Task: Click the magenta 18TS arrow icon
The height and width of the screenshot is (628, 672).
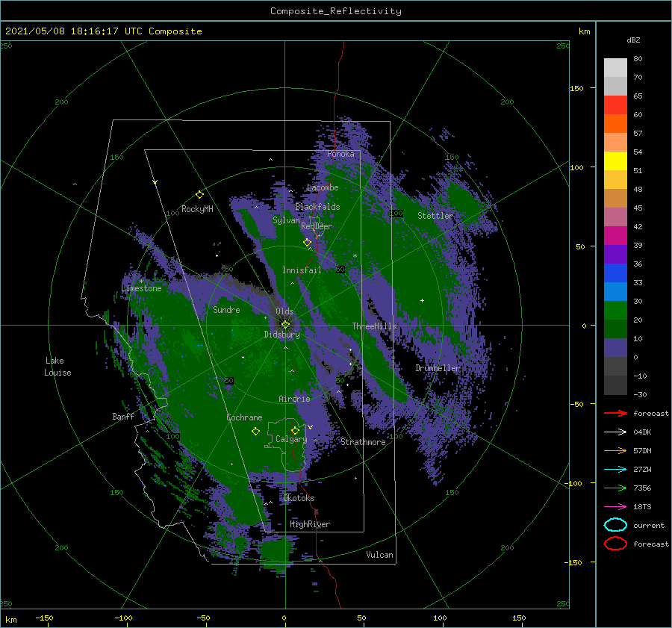Action: (615, 507)
